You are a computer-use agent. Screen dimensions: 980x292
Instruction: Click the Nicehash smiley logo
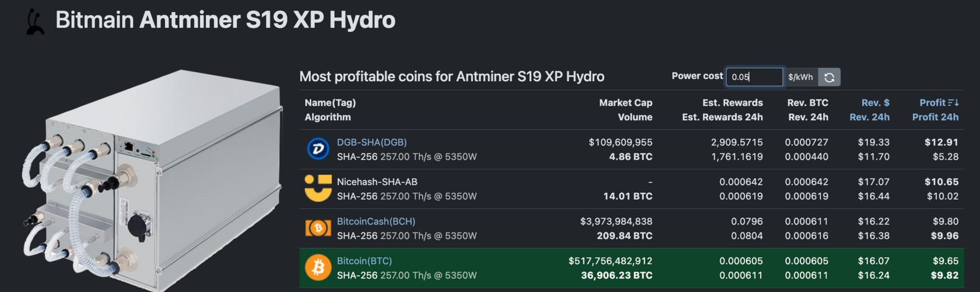click(318, 188)
